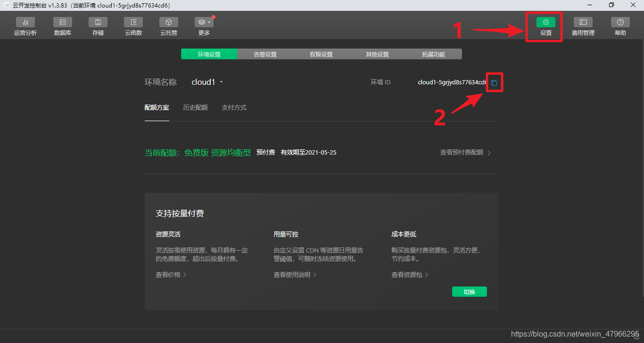Viewport: 644px width, 343px height.
Task: Open the 查看预付费配额 link
Action: click(465, 153)
